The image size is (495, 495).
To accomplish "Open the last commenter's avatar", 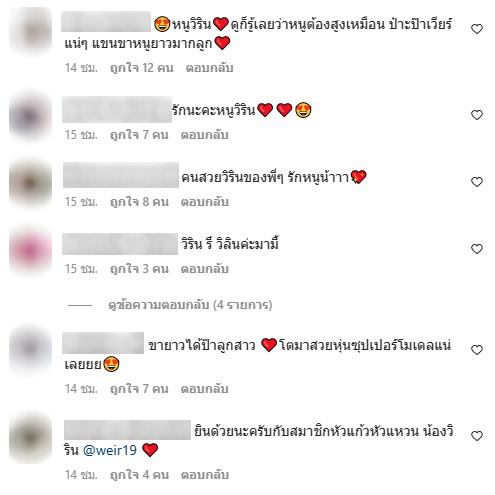I will tap(30, 438).
